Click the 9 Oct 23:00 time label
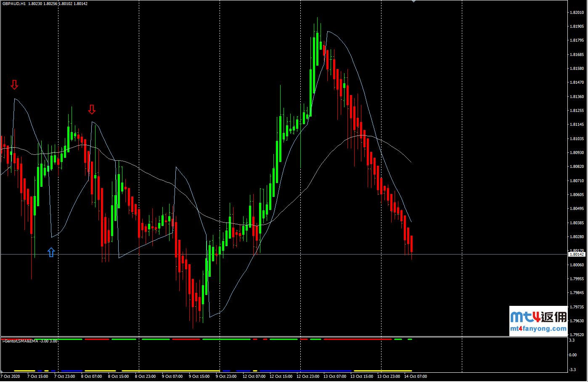This screenshot has width=588, height=382. [x=226, y=377]
